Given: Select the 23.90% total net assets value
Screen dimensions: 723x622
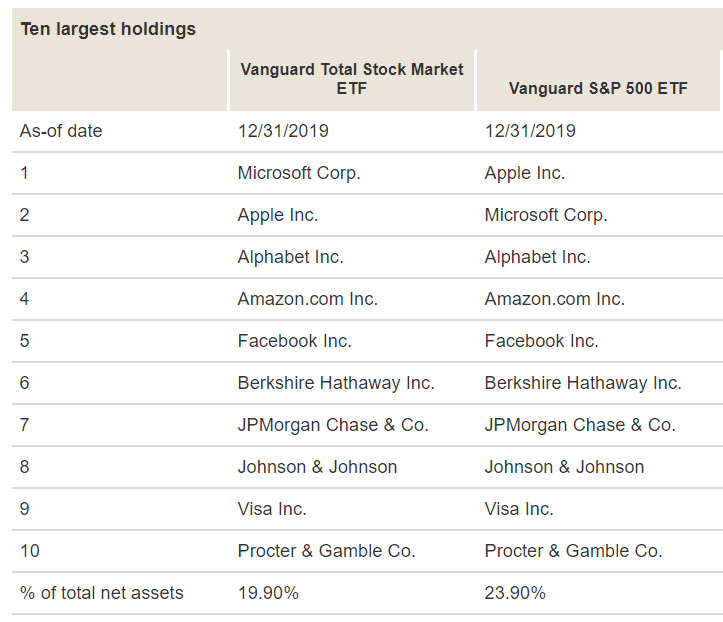Looking at the screenshot, I should (515, 593).
